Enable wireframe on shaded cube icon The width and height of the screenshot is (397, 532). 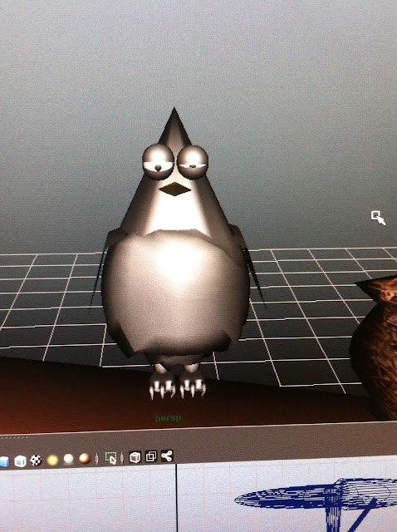coord(20,461)
